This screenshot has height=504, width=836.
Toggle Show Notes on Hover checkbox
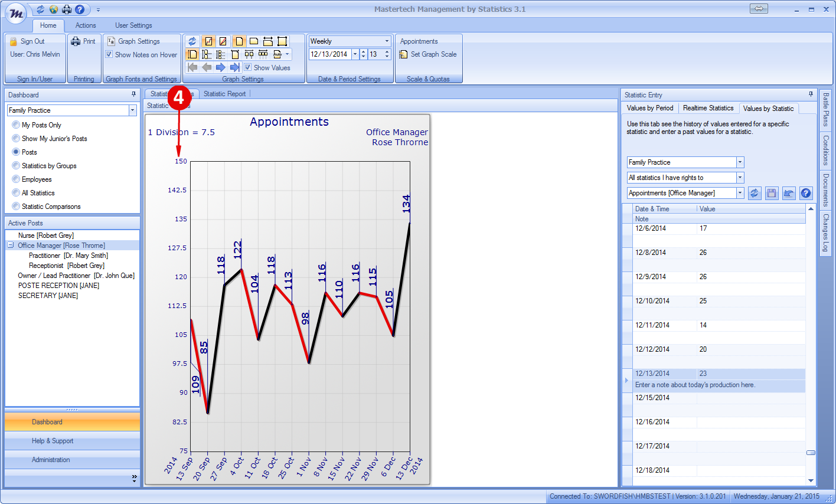point(109,54)
